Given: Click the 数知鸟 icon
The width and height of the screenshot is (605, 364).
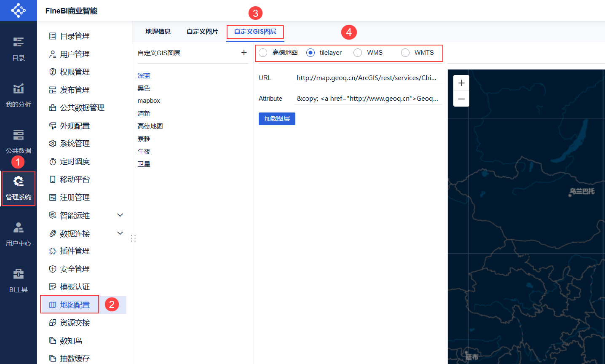Looking at the screenshot, I should pos(53,341).
